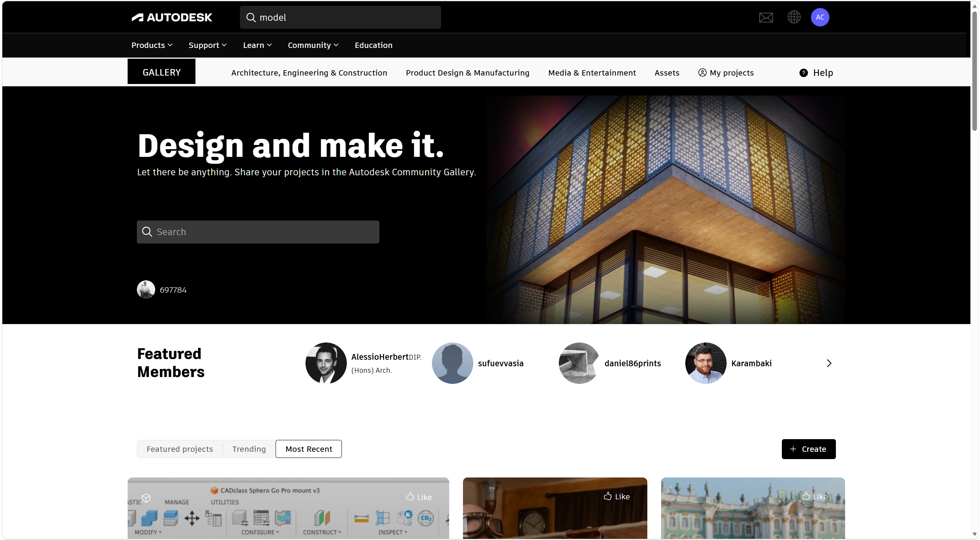Click the scrollbar up arrow

point(975,6)
